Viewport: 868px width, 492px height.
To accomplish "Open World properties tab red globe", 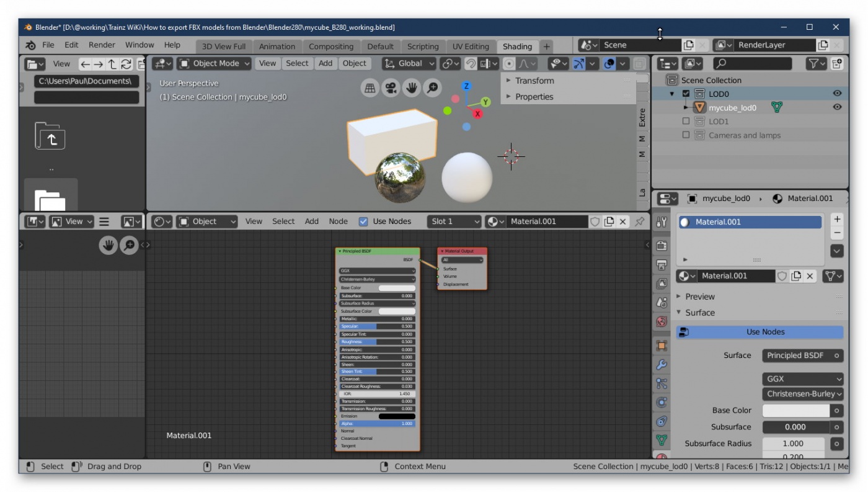I will click(x=662, y=321).
